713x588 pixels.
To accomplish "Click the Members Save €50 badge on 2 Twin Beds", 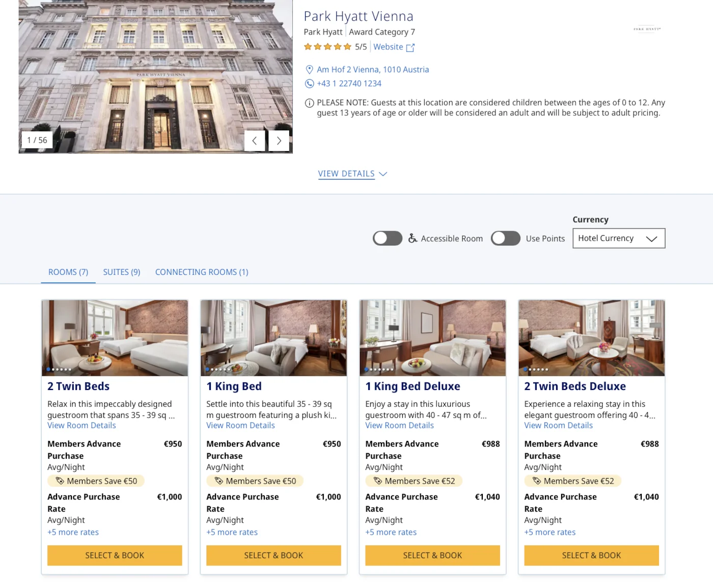I will coord(96,481).
